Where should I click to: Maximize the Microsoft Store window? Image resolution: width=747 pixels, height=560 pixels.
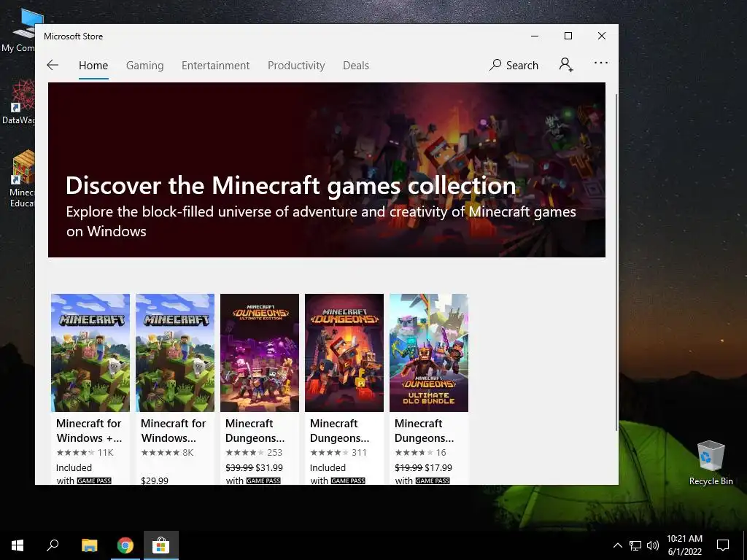pos(568,36)
